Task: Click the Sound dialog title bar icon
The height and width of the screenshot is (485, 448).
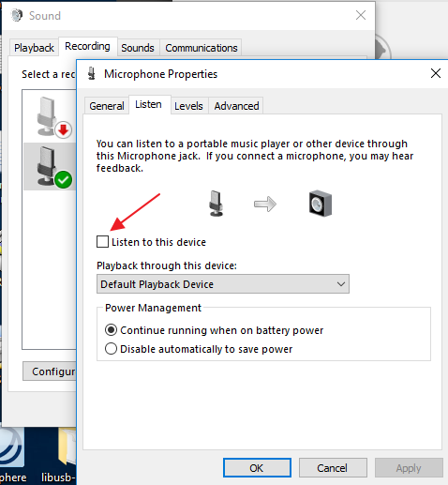Action: (x=17, y=15)
